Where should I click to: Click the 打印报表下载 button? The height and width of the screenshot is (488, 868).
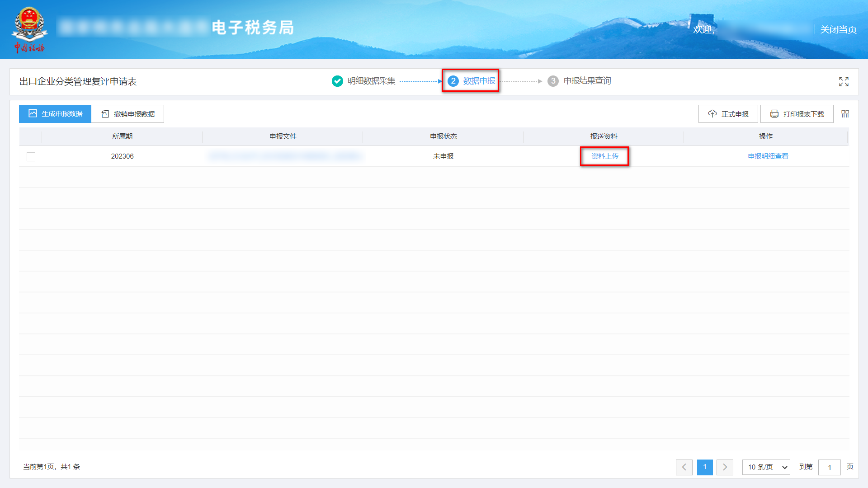(x=797, y=114)
